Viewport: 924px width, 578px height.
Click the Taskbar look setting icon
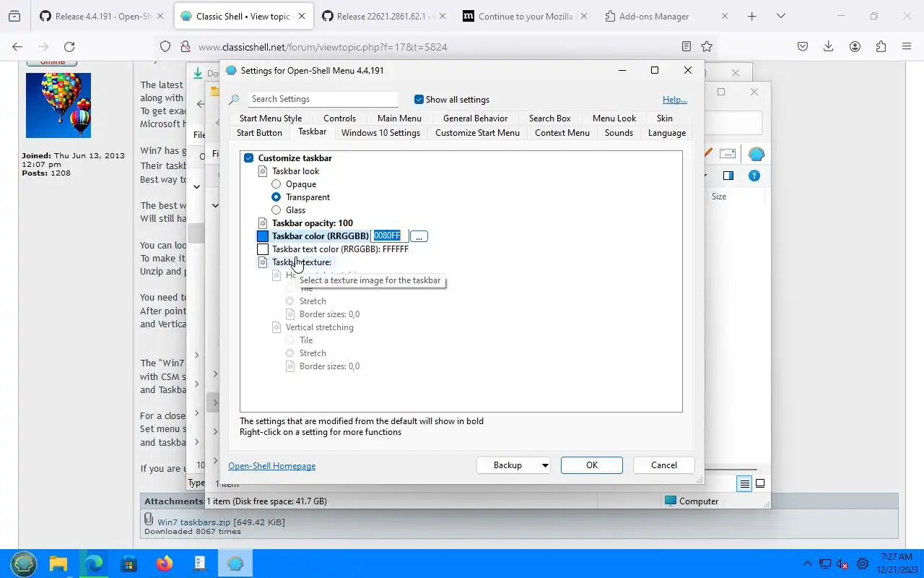[x=263, y=171]
